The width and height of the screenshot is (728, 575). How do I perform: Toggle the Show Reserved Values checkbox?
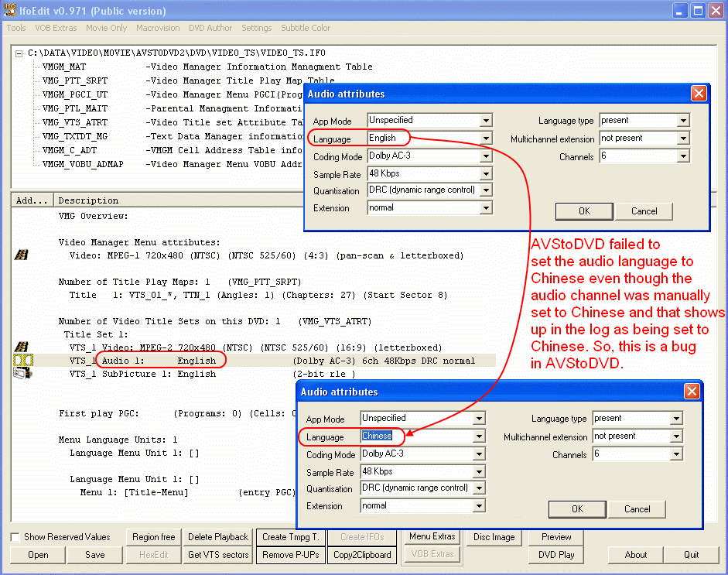15,537
